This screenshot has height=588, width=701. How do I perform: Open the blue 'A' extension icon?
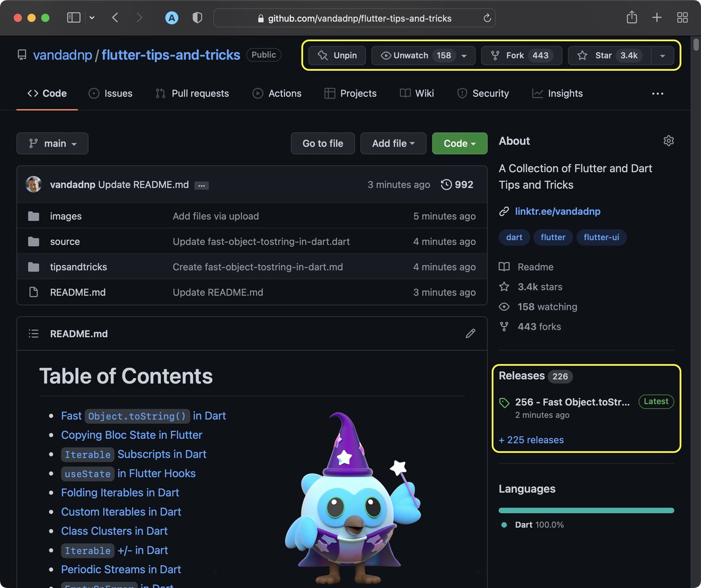pyautogui.click(x=171, y=18)
